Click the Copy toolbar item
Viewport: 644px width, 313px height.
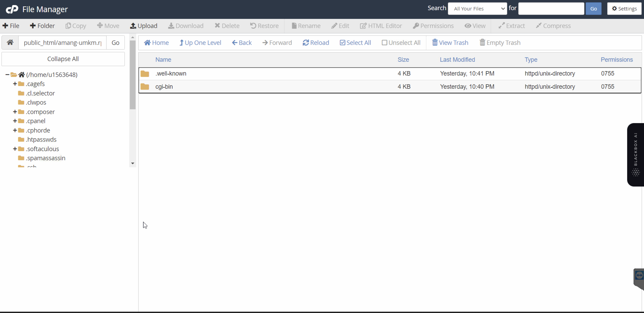point(76,26)
